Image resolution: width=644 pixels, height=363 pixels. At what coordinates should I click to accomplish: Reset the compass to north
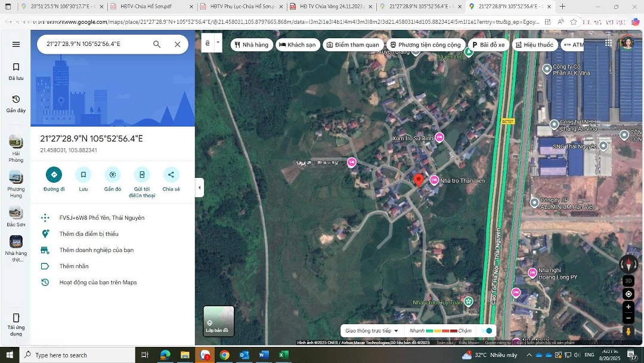628,264
